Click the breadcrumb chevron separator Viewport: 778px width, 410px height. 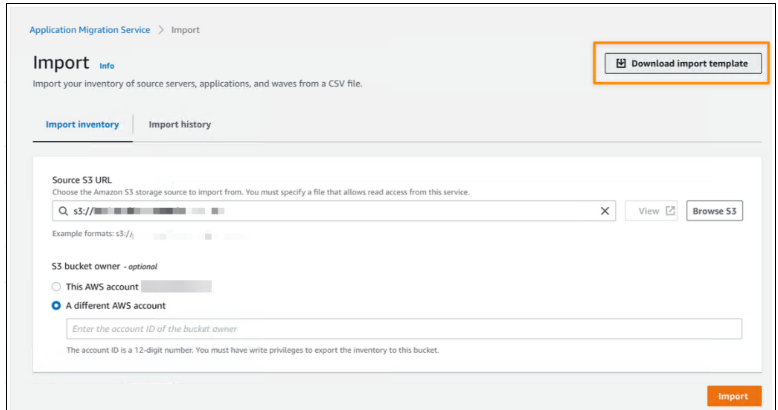click(161, 30)
